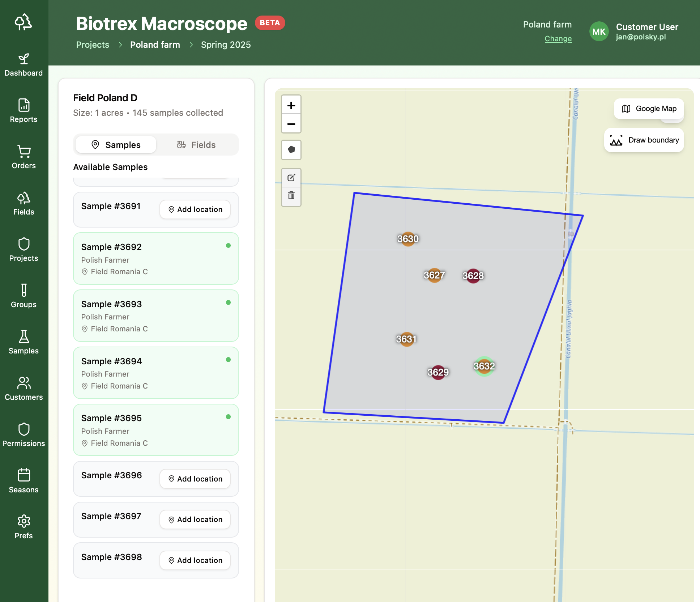Select the draw polygon tool
Image resolution: width=700 pixels, height=602 pixels.
click(291, 150)
